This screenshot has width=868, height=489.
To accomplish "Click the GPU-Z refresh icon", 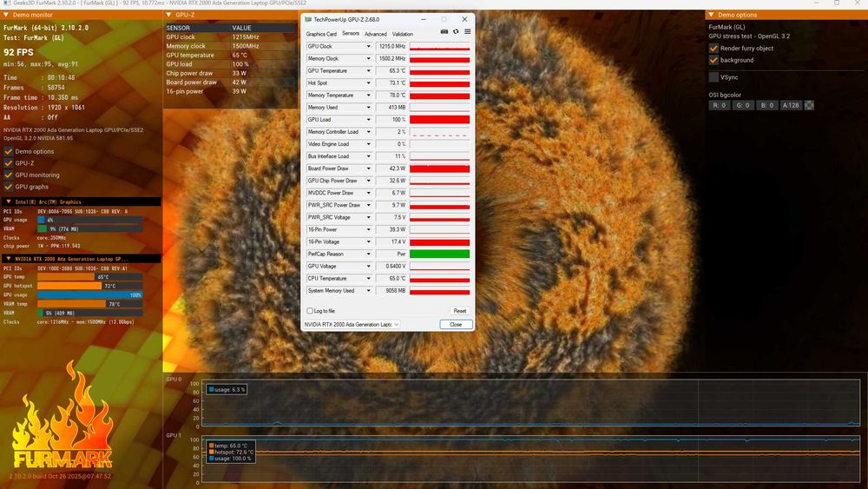I will [456, 31].
